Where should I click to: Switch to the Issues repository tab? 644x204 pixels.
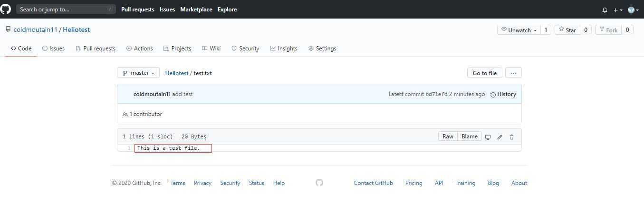tap(53, 49)
